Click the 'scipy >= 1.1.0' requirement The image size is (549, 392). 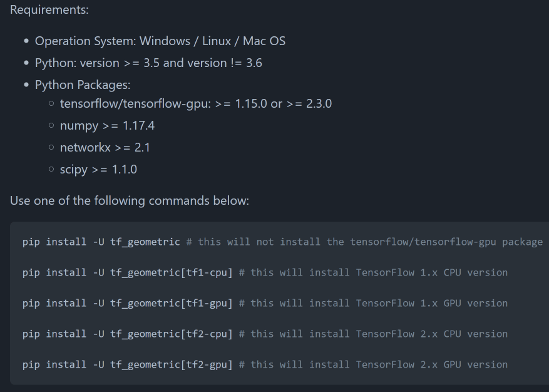[x=98, y=170]
